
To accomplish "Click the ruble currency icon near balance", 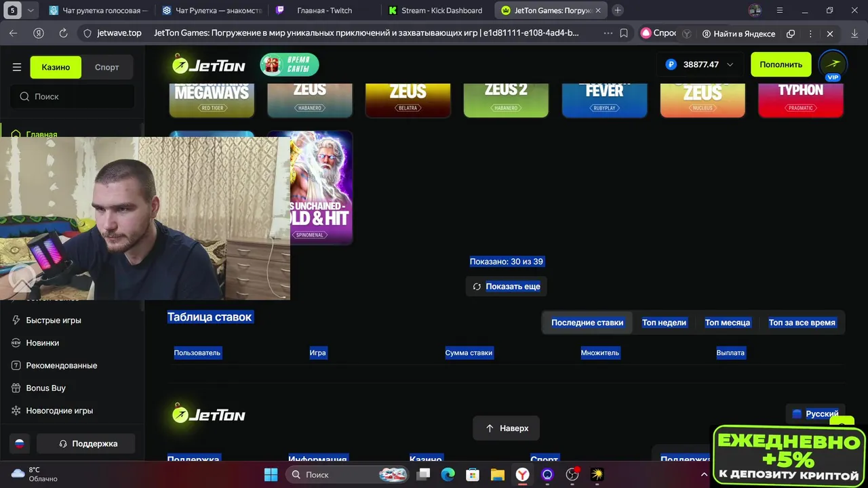I will click(671, 64).
